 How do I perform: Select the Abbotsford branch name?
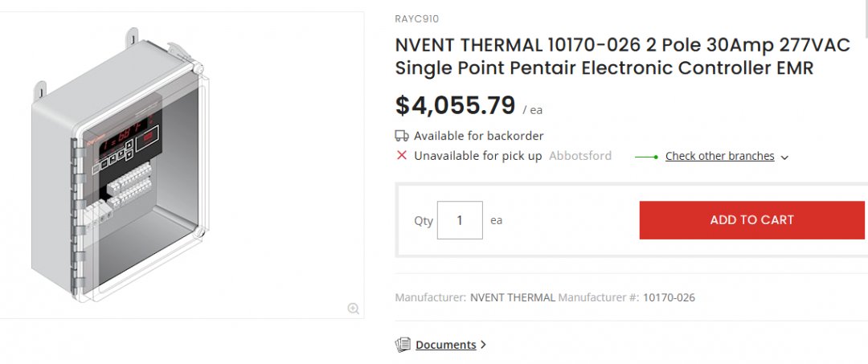pyautogui.click(x=579, y=156)
